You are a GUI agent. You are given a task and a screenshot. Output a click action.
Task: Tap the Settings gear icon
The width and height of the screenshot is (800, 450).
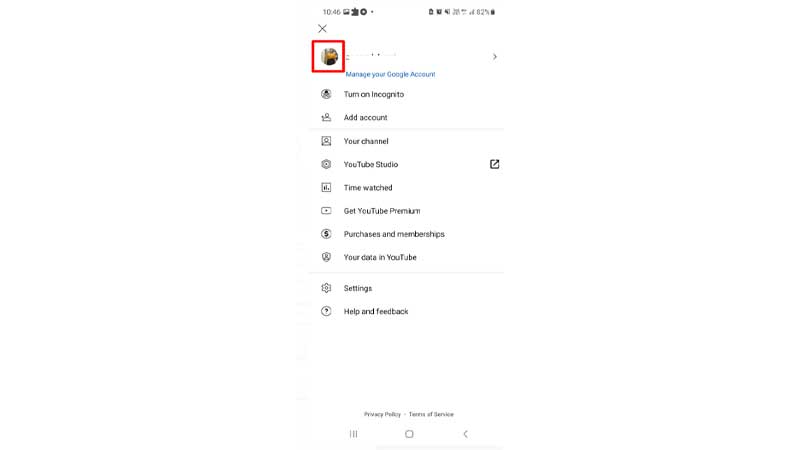(x=326, y=288)
